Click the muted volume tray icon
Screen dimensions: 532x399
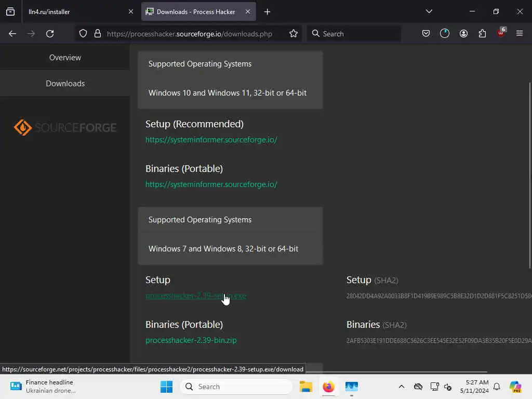coord(448,387)
